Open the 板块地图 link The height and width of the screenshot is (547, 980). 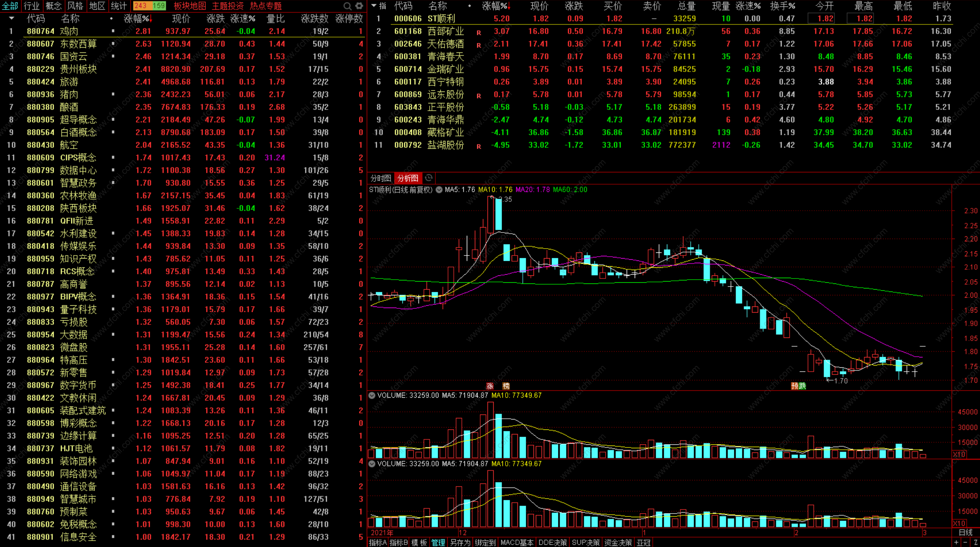[x=190, y=6]
